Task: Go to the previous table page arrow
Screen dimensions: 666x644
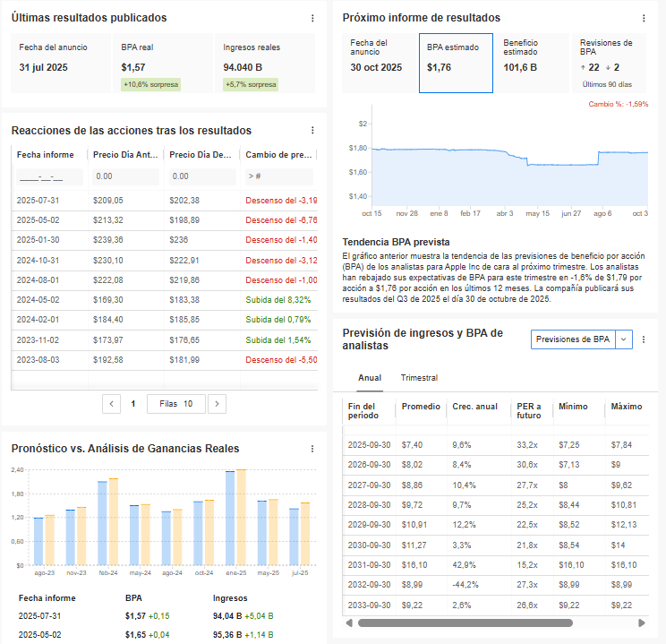Action: [112, 404]
